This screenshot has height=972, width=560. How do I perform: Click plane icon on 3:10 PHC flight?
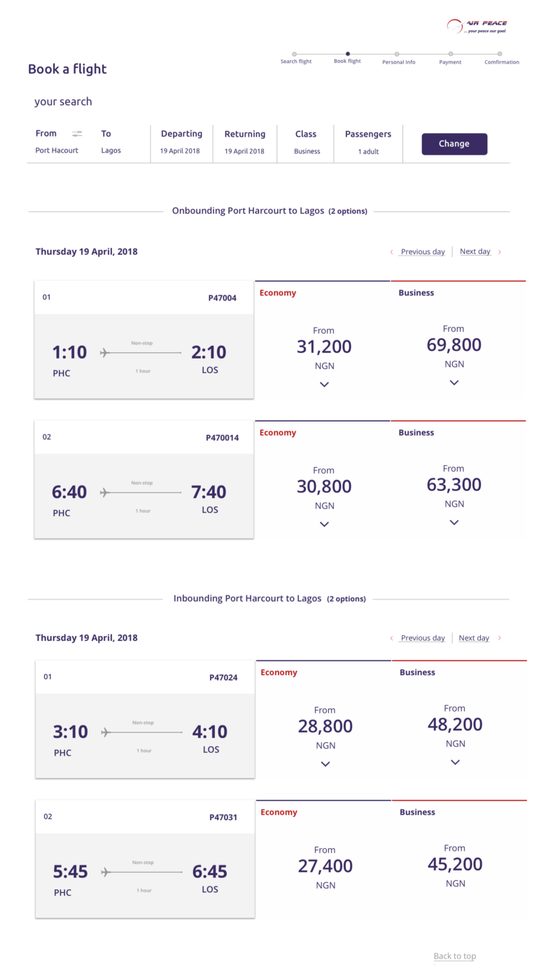(x=106, y=733)
